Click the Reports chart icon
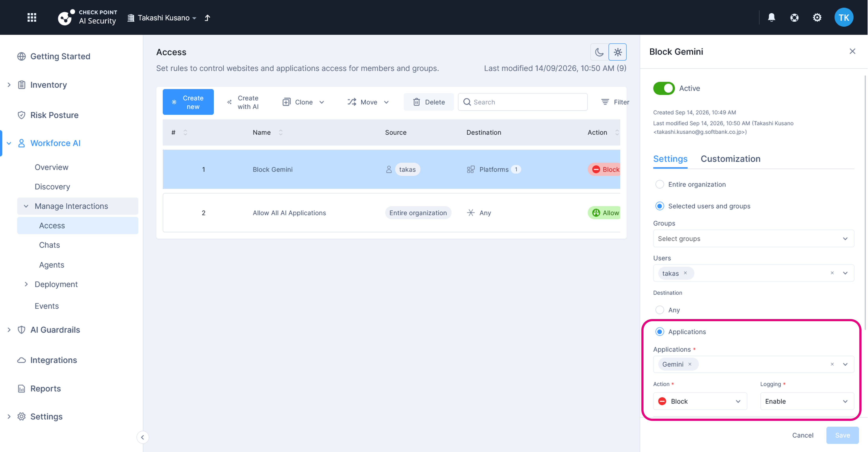 tap(21, 389)
